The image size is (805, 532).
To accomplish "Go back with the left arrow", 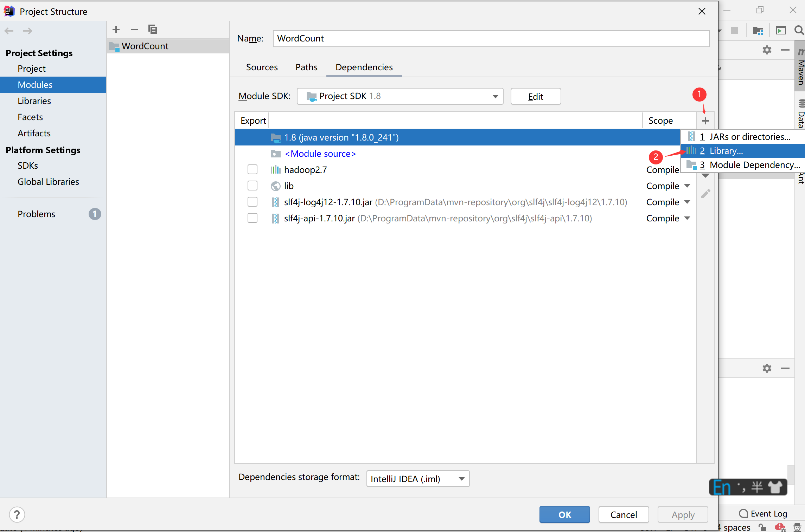I will (x=9, y=31).
